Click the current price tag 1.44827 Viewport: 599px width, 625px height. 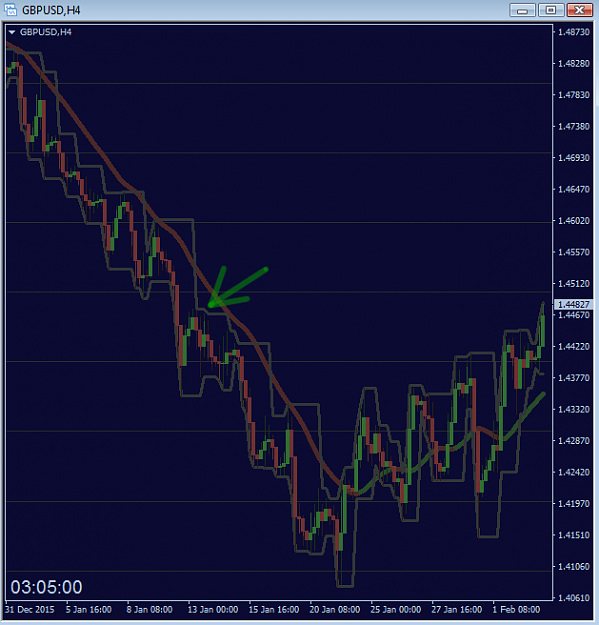pyautogui.click(x=573, y=305)
